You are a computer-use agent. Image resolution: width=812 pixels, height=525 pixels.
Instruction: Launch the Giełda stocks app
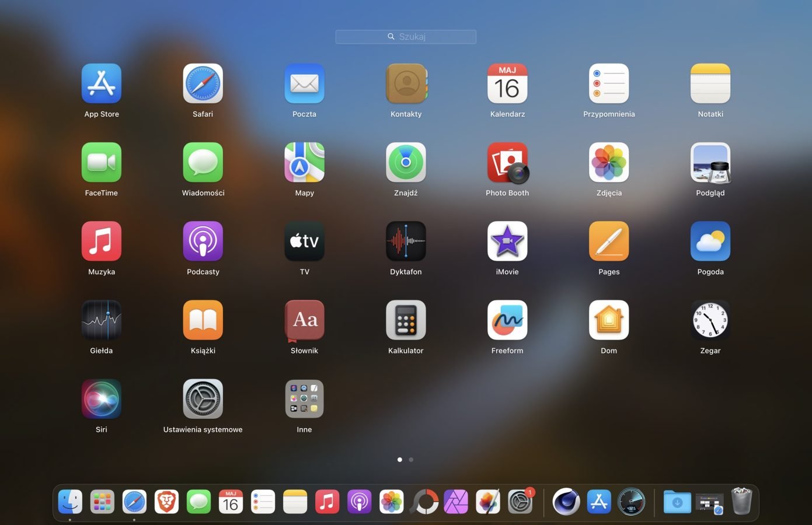(102, 320)
